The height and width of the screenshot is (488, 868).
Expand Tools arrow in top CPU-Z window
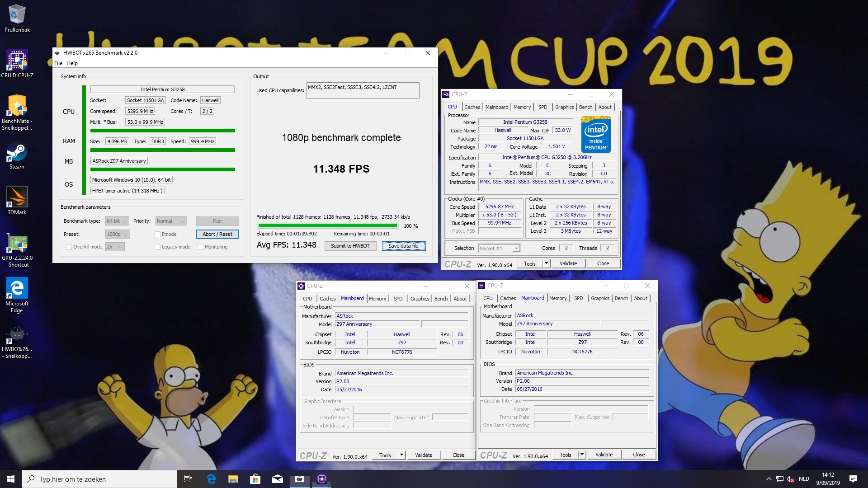point(546,263)
